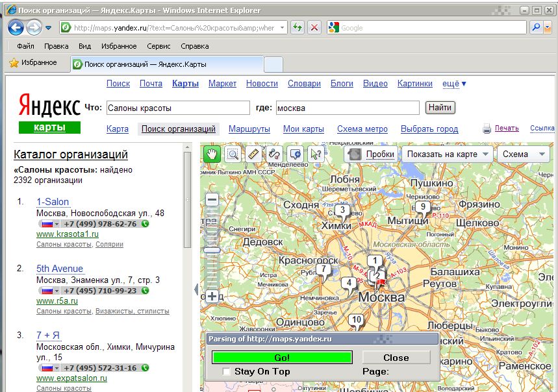Select the ruler distance tool
This screenshot has height=392, width=558.
[x=253, y=154]
